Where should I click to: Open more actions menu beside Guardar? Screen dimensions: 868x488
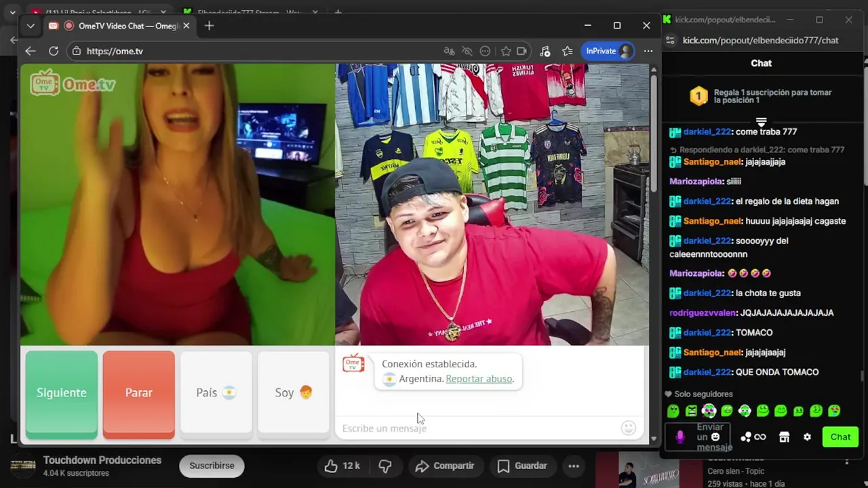[574, 466]
